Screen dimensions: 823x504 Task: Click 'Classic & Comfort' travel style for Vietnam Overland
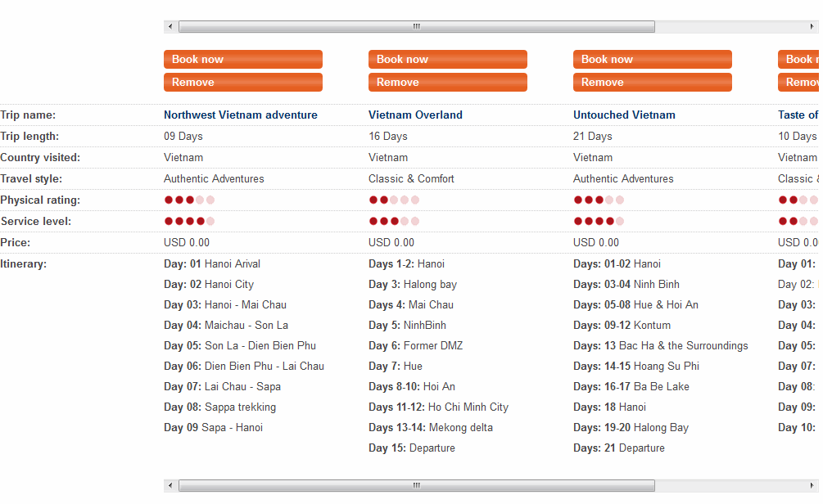(411, 179)
